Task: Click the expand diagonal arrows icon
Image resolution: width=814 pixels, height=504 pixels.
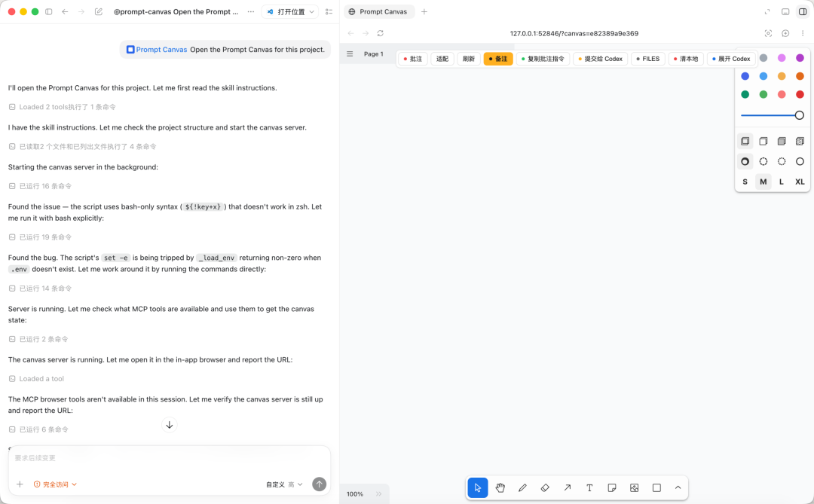Action: (767, 11)
